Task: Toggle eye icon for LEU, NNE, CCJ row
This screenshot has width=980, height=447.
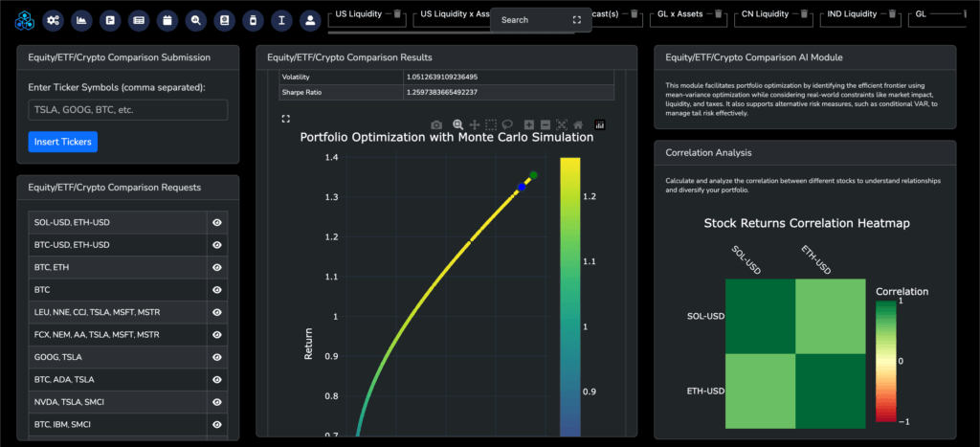Action: point(217,312)
